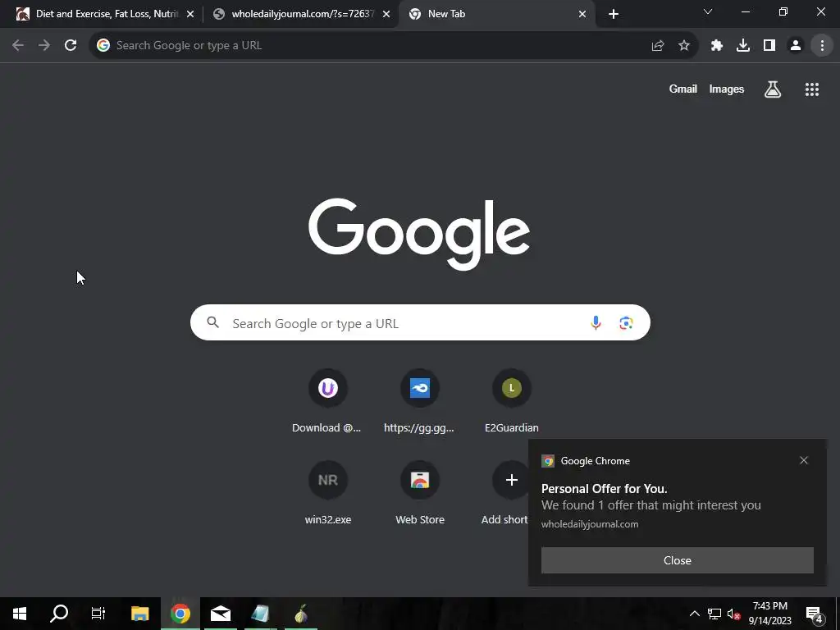Search by image with Google Lens icon
The image size is (840, 630).
coord(626,322)
